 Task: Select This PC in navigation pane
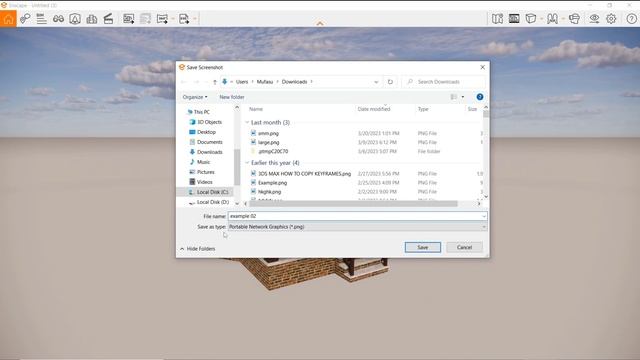pos(198,112)
